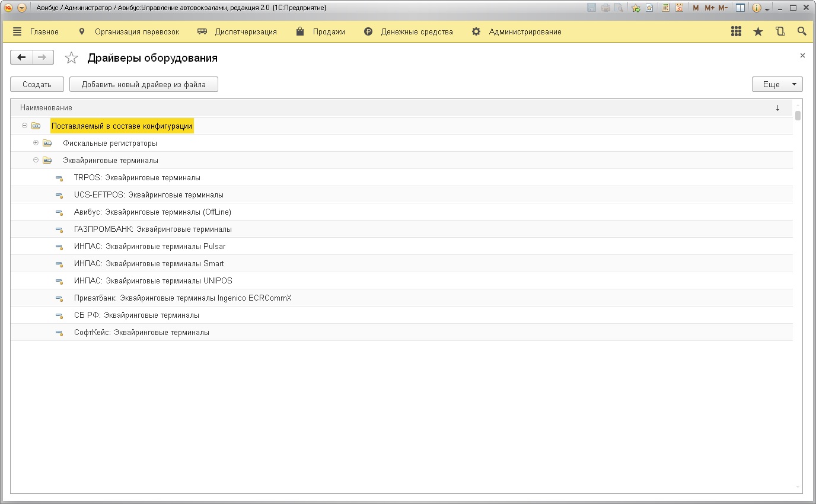Click Добавить новый драйвер из файла
Screen dimensions: 816x504
[x=144, y=84]
